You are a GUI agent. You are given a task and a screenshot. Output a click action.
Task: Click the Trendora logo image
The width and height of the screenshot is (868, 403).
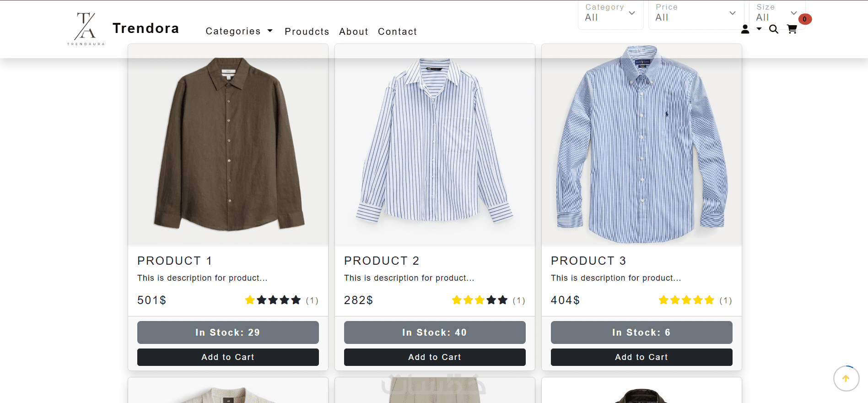[86, 28]
